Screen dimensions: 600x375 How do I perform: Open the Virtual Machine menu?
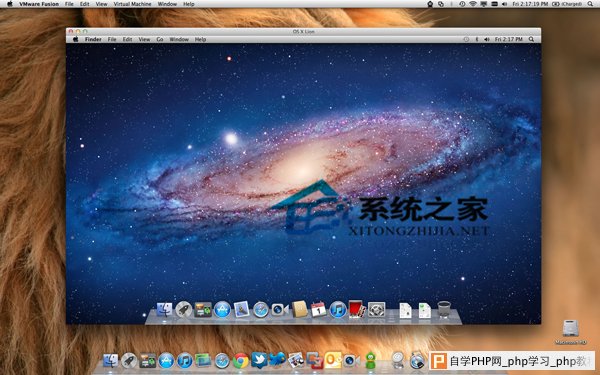(x=132, y=4)
